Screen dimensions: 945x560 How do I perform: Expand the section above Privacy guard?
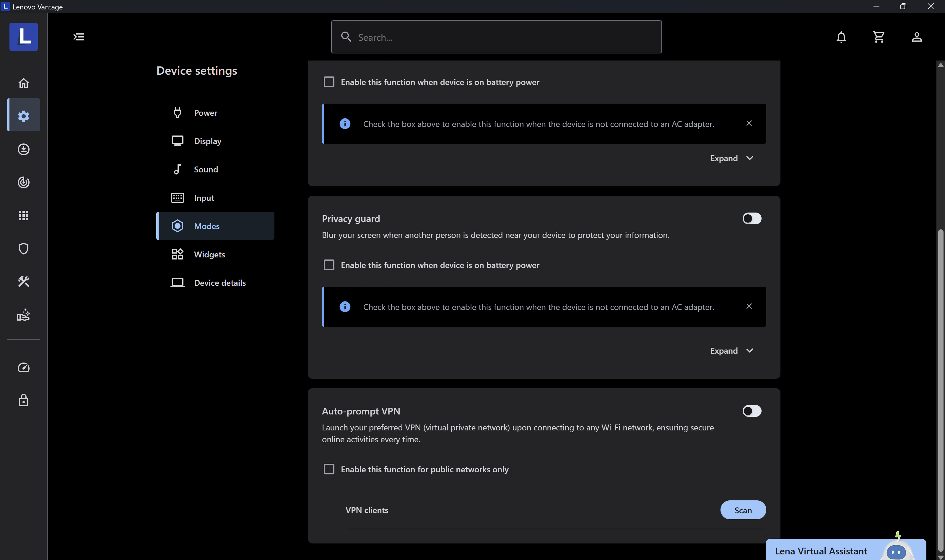tap(731, 158)
